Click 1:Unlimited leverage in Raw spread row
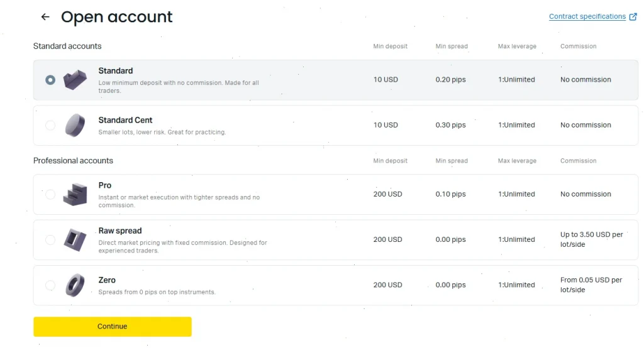 [516, 239]
